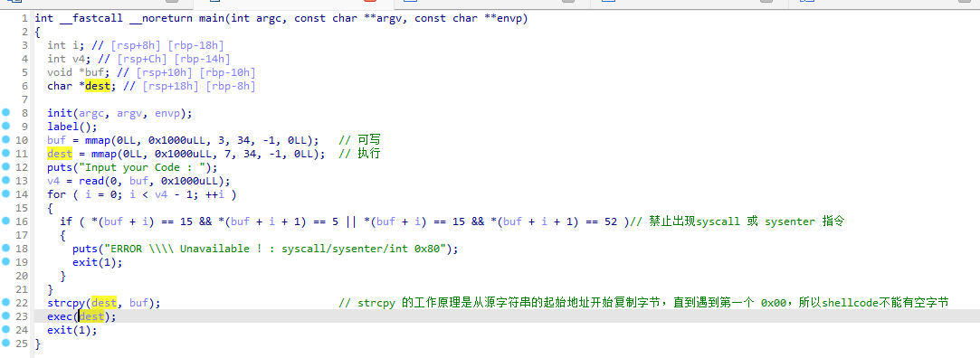Click highlighted dest variable on line 11
The width and height of the screenshot is (980, 358).
[x=60, y=154]
